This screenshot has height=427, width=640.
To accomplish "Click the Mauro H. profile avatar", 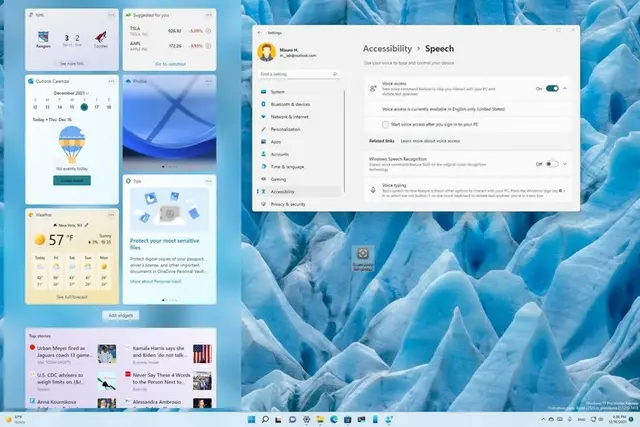I will (267, 52).
